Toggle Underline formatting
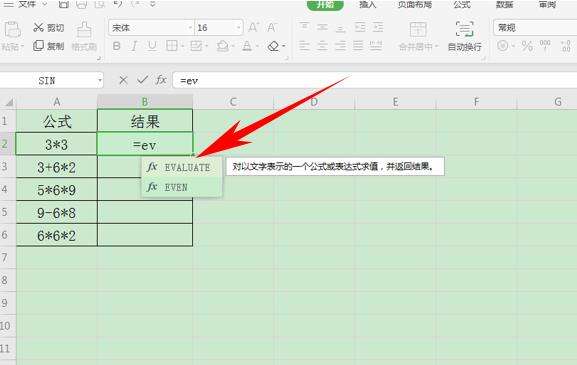 pos(152,46)
